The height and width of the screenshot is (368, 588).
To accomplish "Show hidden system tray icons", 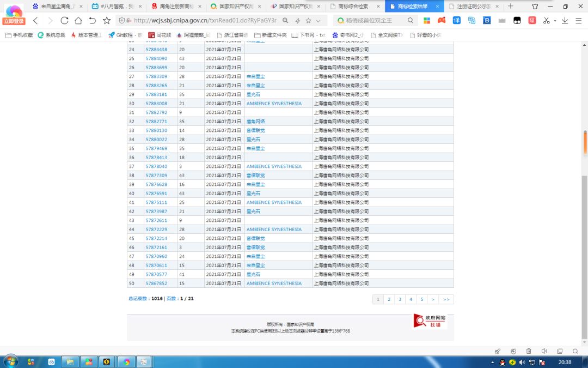I will click(x=492, y=363).
